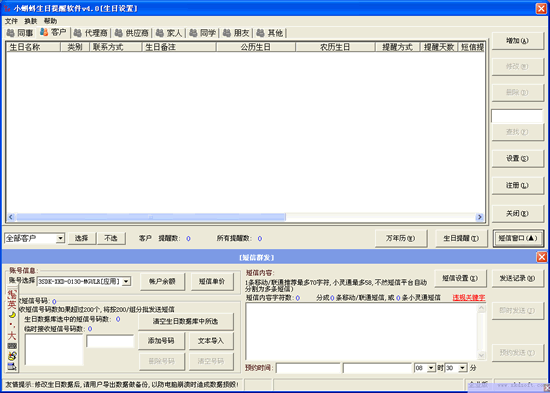Sort by the 公历生日 column header

(x=256, y=47)
